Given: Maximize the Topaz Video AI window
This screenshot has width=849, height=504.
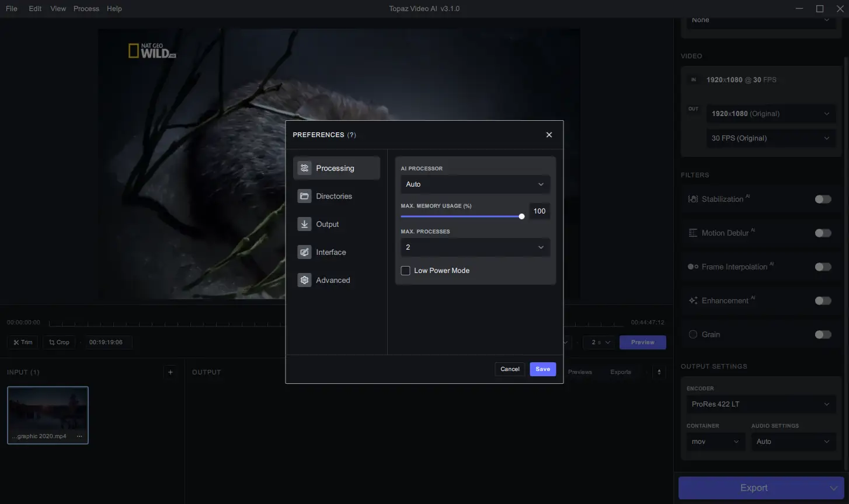Looking at the screenshot, I should click(x=820, y=9).
